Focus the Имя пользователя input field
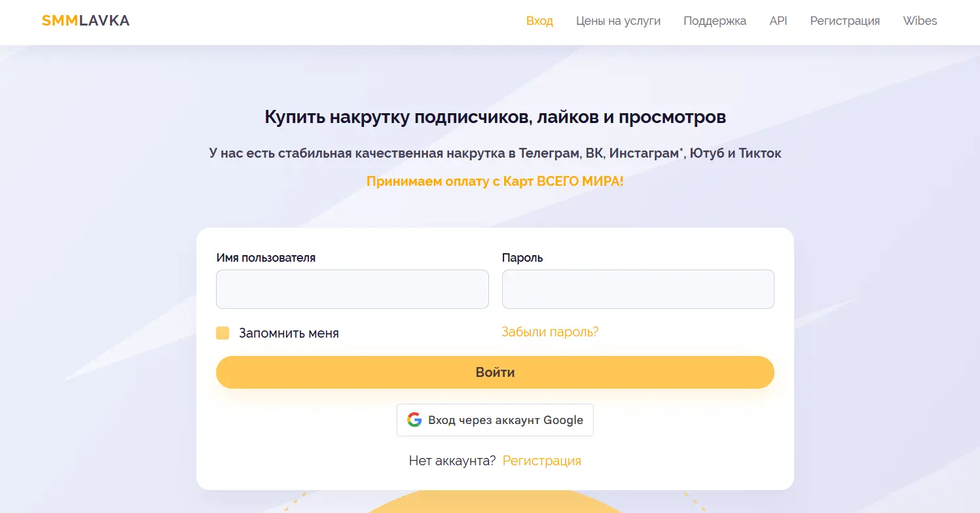 pos(352,289)
